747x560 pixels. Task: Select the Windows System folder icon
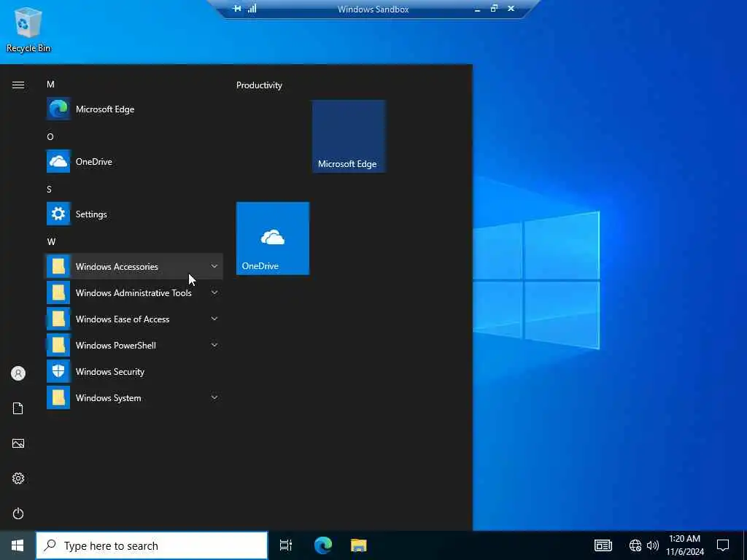(x=58, y=397)
